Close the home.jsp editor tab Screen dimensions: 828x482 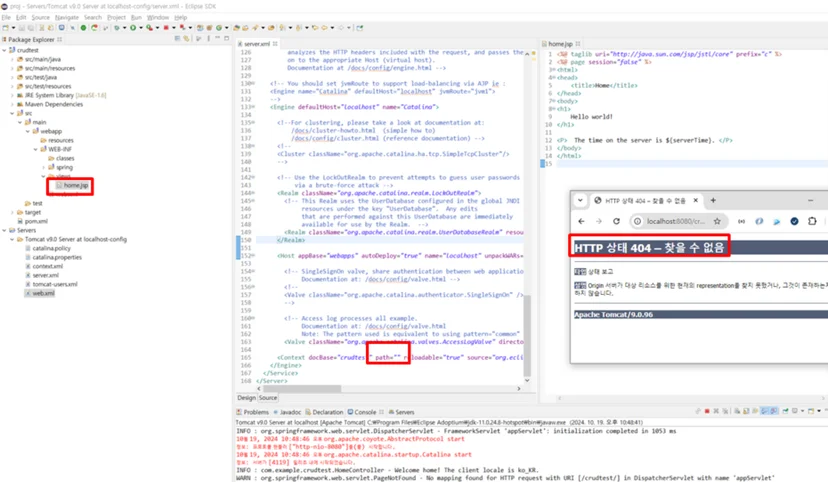tap(578, 44)
